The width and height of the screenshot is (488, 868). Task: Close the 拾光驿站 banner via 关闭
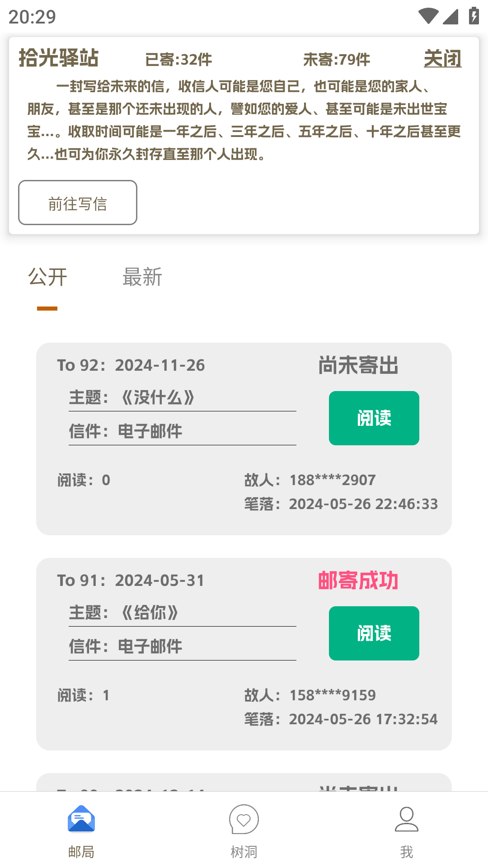pyautogui.click(x=442, y=59)
